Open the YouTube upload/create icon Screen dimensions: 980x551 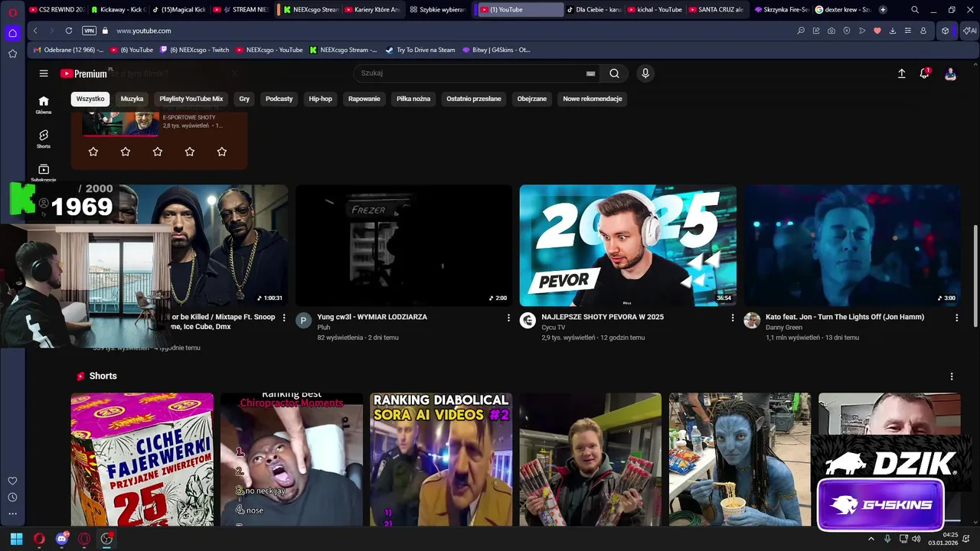(x=901, y=73)
